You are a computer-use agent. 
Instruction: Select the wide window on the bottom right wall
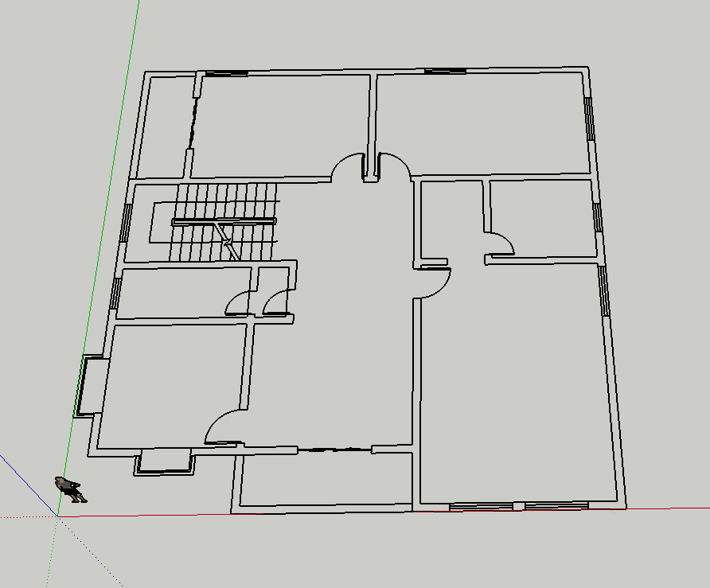point(519,505)
